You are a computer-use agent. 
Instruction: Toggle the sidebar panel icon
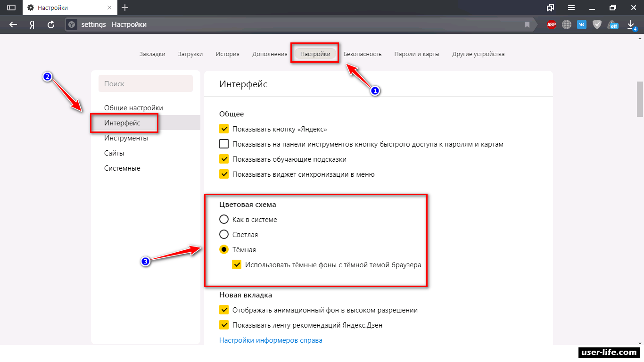pos(11,8)
